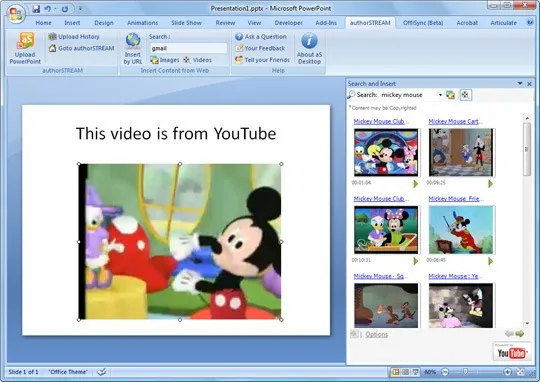Open the Insert ribbon tab
Image resolution: width=540 pixels, height=382 pixels.
tap(72, 23)
